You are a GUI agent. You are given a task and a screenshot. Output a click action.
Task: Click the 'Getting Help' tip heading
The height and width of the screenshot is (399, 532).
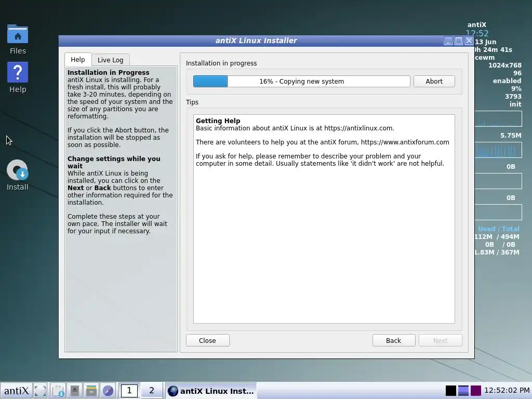218,121
